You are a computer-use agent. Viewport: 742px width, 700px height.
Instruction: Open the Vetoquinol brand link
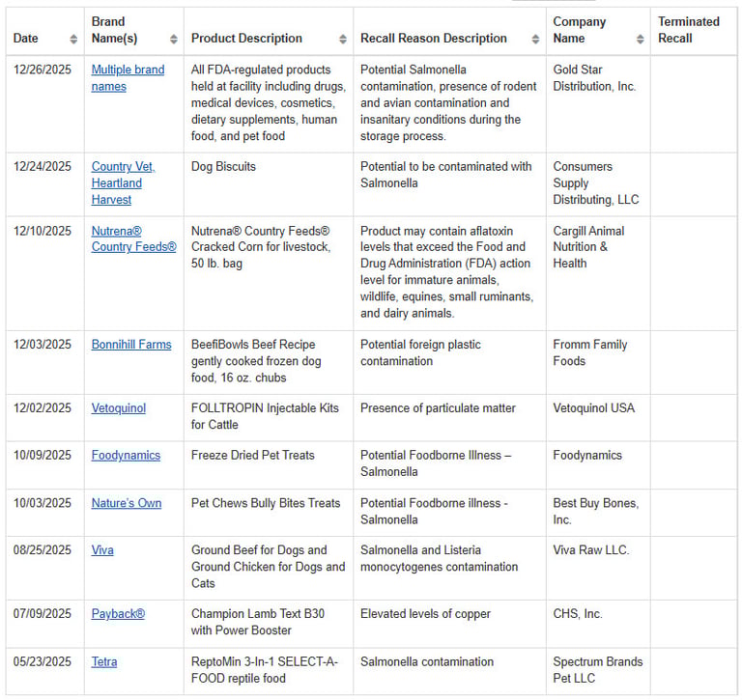[118, 408]
